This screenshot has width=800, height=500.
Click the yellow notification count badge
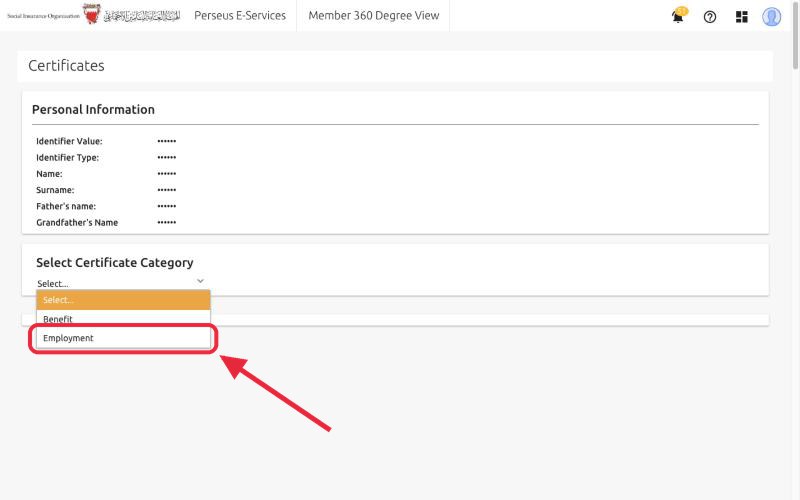coord(682,11)
